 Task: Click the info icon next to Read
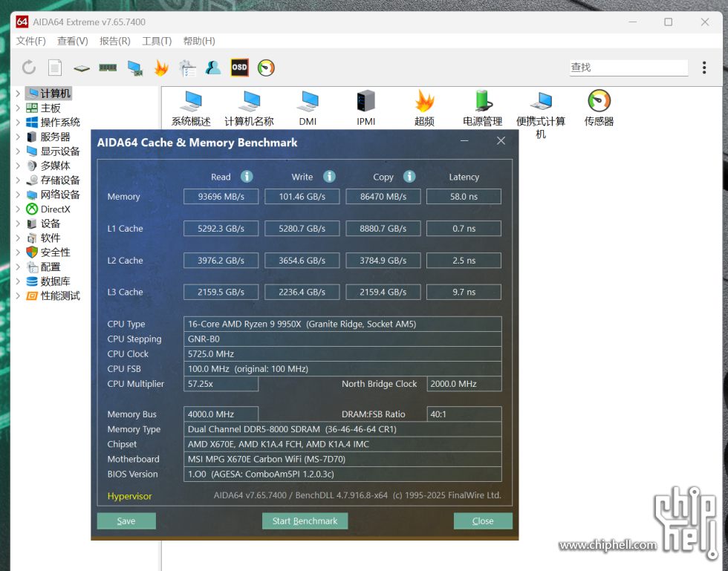click(247, 177)
